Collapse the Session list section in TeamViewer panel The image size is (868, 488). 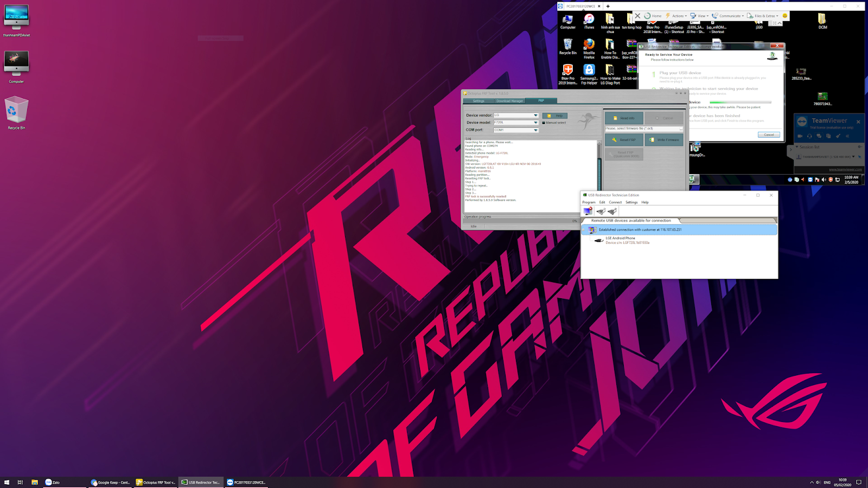click(x=796, y=147)
